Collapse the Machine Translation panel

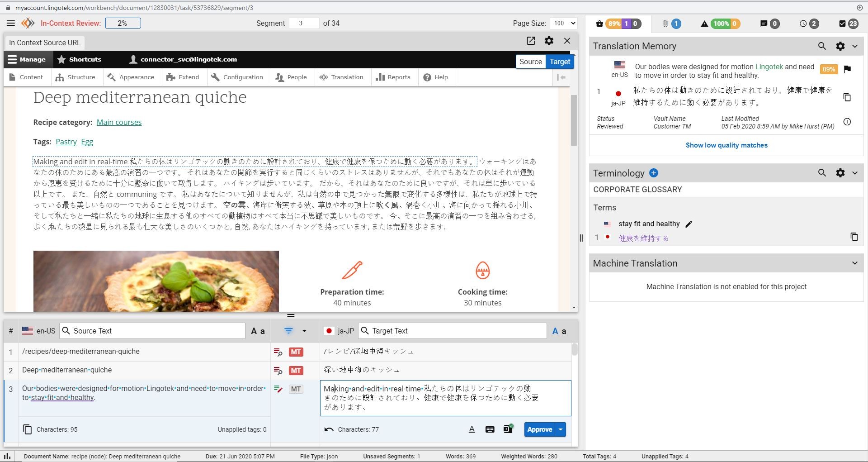854,263
